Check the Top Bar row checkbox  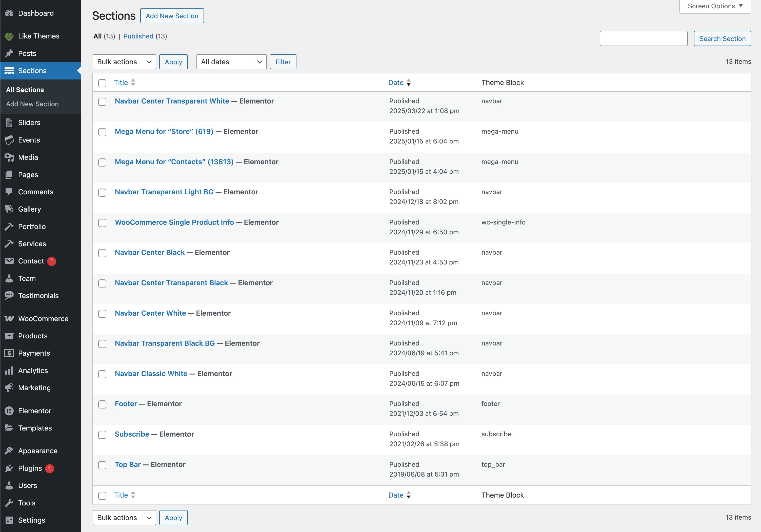(103, 465)
